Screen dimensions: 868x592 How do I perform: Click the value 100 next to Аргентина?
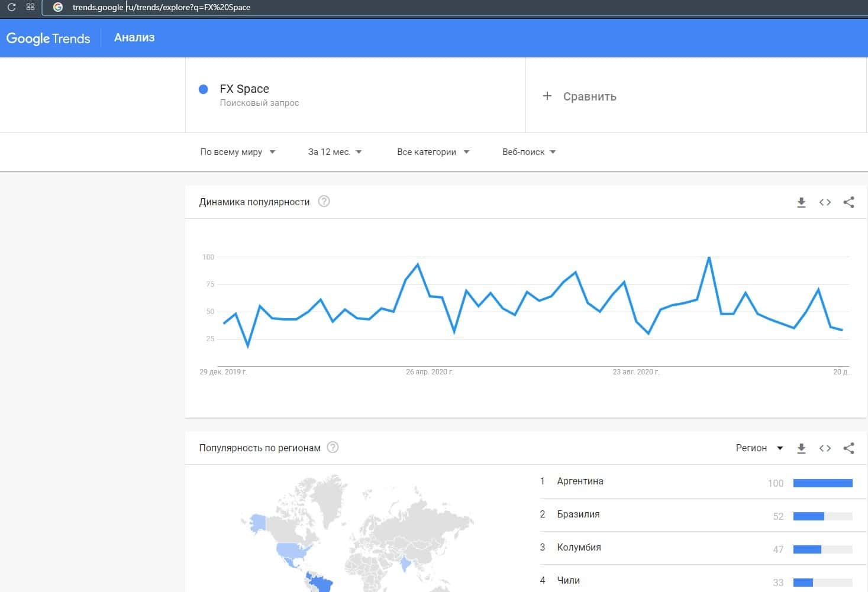(775, 483)
